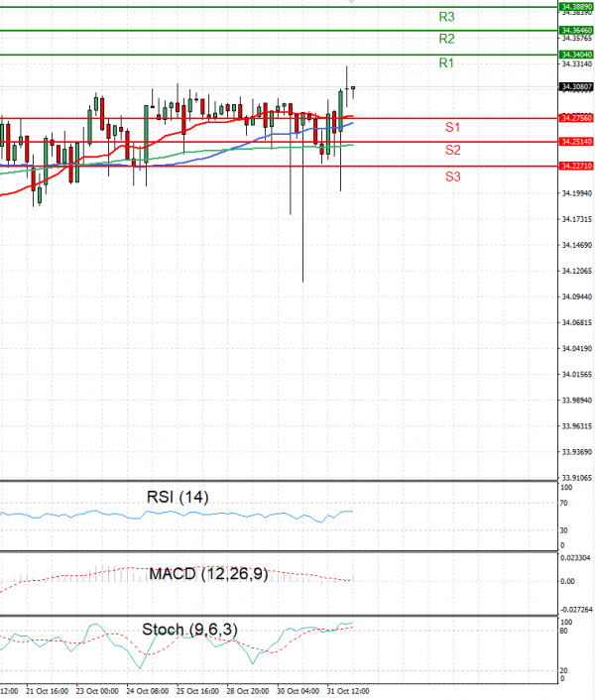Click the current price tag 34.30807

pyautogui.click(x=576, y=86)
